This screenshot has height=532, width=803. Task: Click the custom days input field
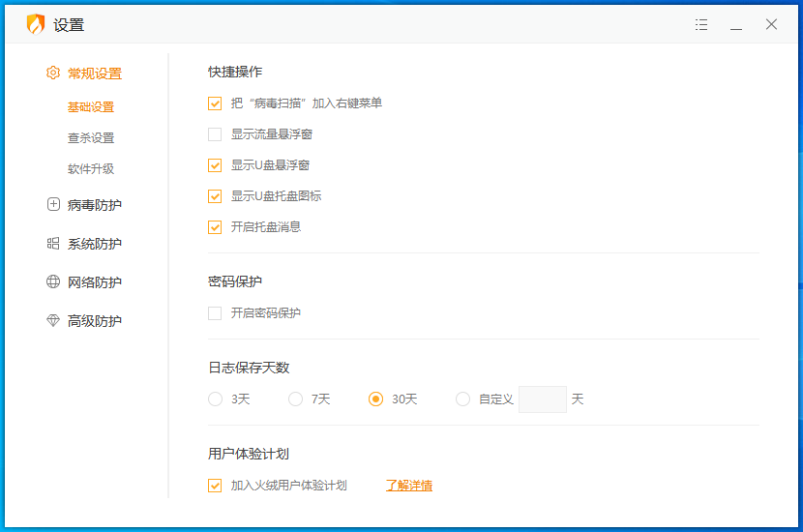pyautogui.click(x=543, y=399)
